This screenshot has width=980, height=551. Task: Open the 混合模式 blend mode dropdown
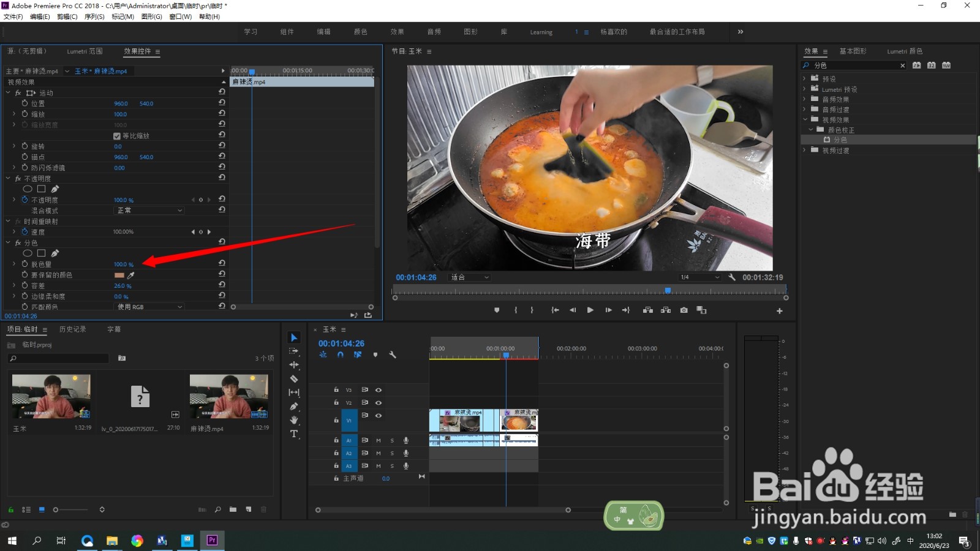click(x=149, y=211)
